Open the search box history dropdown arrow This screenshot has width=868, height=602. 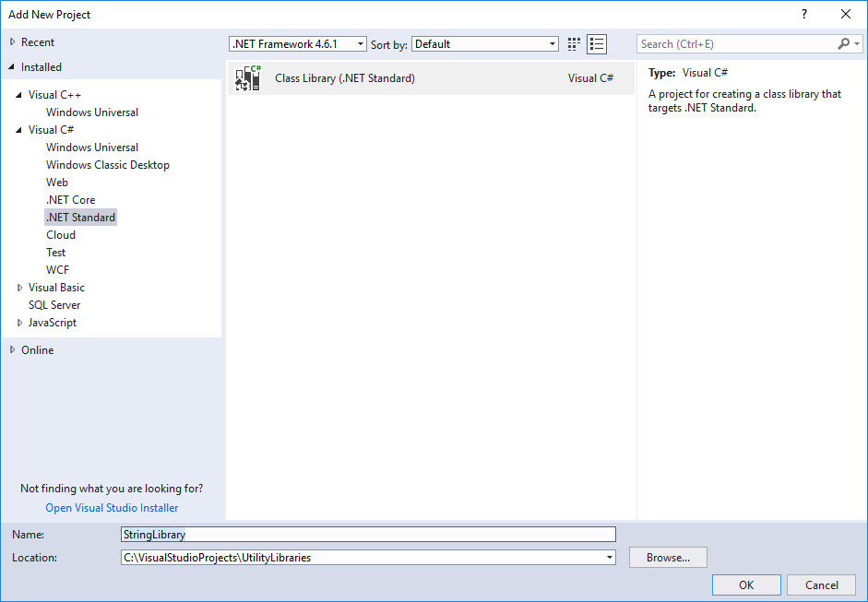(857, 43)
